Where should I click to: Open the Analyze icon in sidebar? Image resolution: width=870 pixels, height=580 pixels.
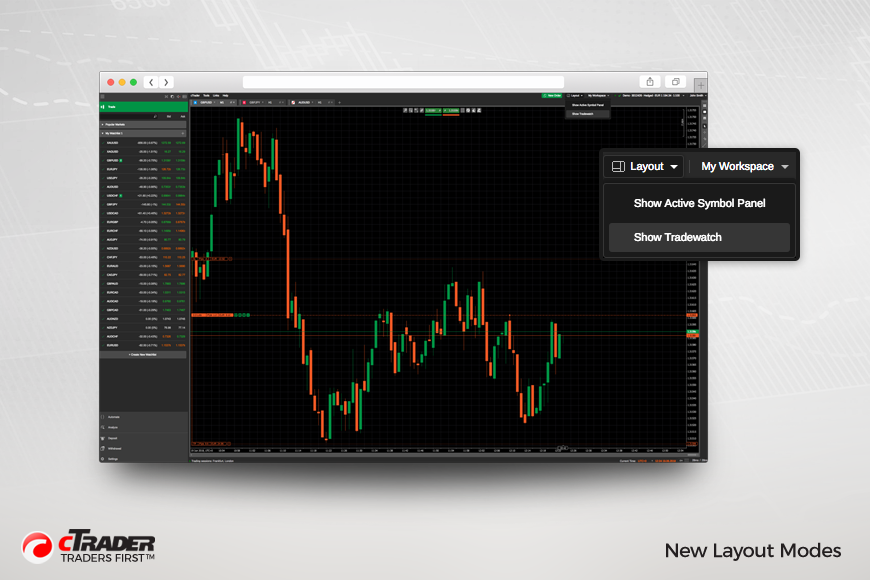[103, 427]
